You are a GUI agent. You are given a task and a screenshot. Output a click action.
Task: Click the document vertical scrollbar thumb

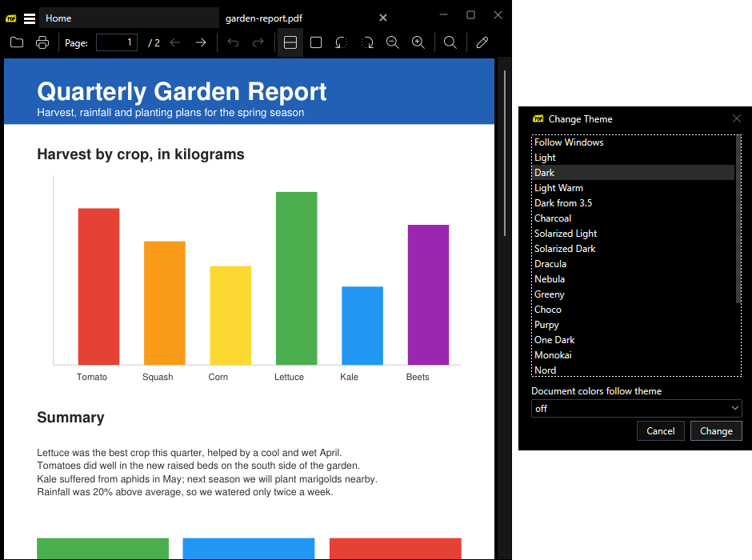[505, 154]
